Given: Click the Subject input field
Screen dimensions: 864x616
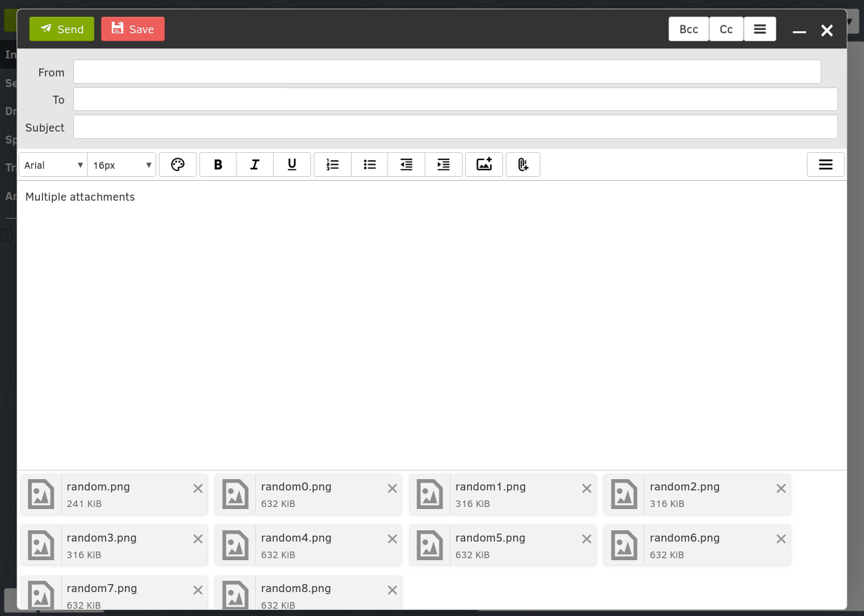Looking at the screenshot, I should (x=455, y=127).
